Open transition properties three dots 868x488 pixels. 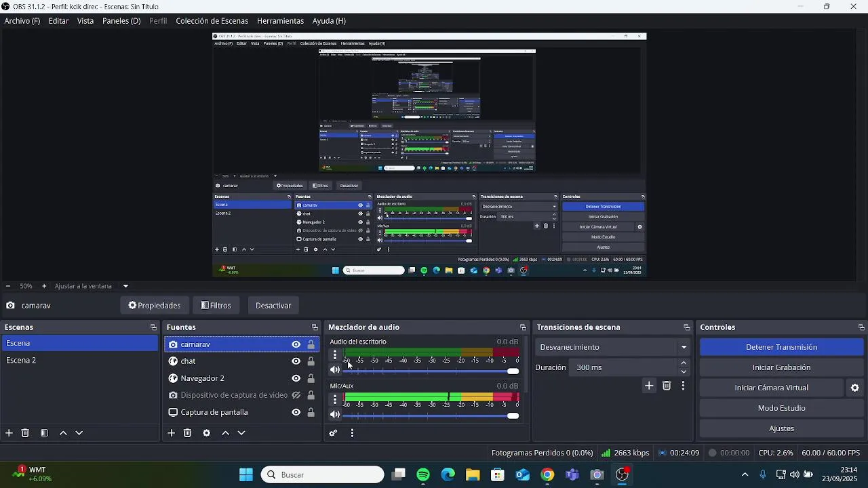[x=683, y=386]
